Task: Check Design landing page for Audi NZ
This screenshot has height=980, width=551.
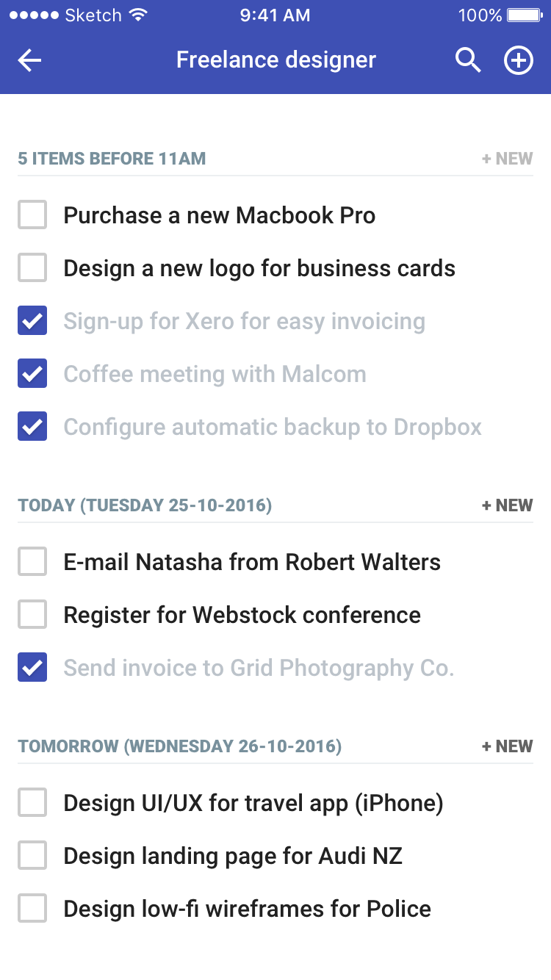Action: (32, 856)
